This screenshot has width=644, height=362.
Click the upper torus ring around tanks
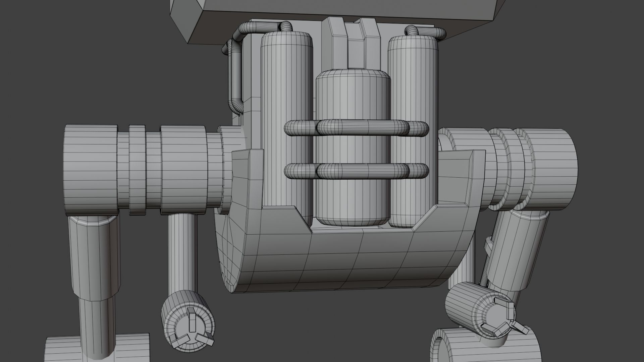[x=356, y=128]
